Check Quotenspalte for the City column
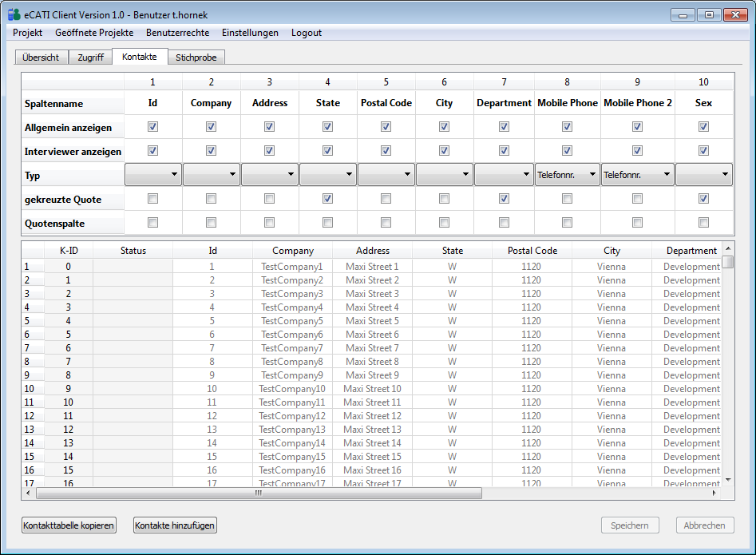The image size is (756, 555). 445,222
